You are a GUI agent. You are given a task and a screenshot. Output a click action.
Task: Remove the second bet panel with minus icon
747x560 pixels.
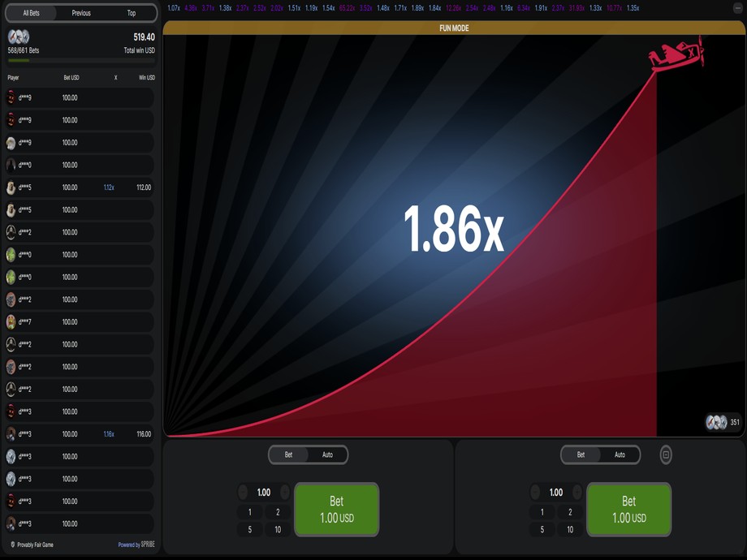point(666,454)
